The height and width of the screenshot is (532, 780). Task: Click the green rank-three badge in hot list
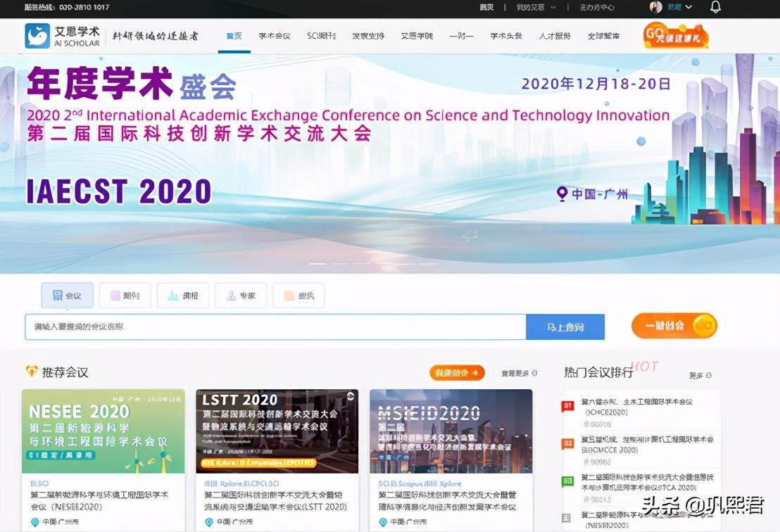coord(567,481)
